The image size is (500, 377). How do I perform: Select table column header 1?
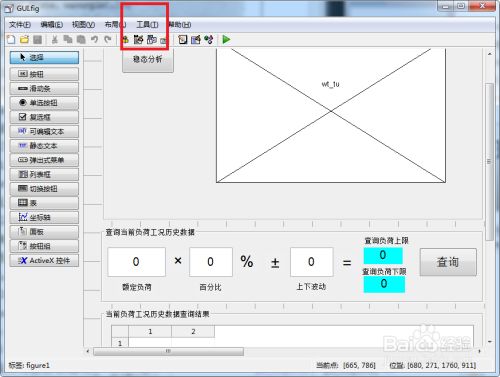150,332
